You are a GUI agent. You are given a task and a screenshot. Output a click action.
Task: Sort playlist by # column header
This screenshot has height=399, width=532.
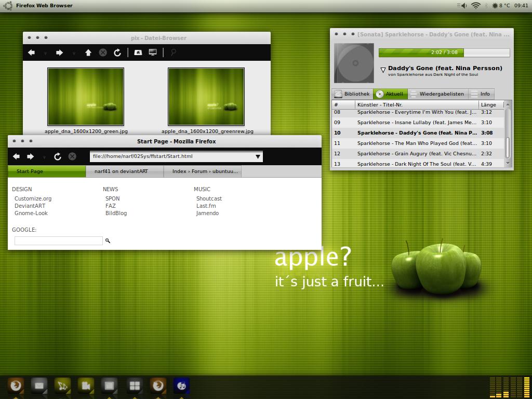[x=343, y=104]
